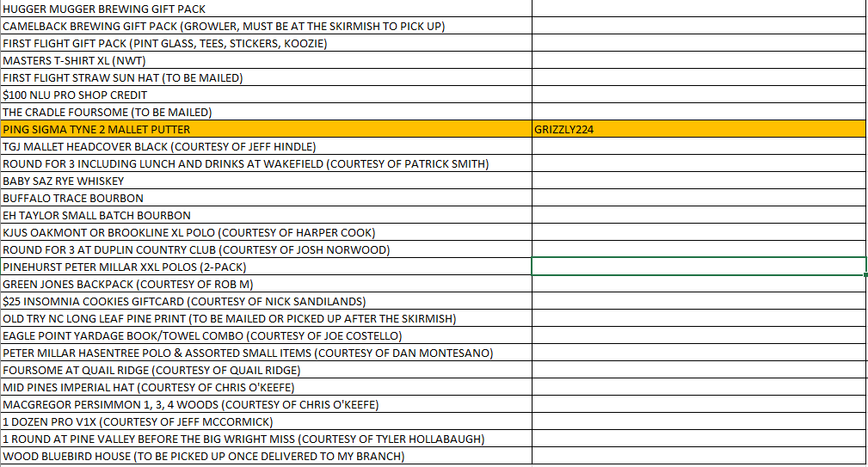This screenshot has height=467, width=868.
Task: Click the TGJ Mallet Headcover Black cell
Action: point(267,146)
